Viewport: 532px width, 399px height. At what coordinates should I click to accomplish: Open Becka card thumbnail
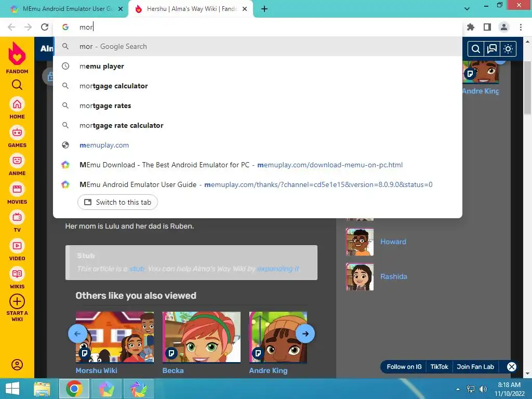click(202, 337)
